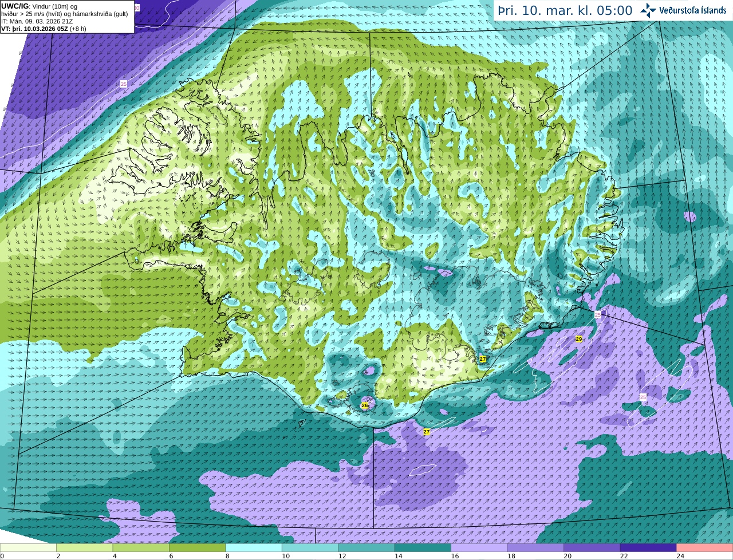The height and width of the screenshot is (560, 733).
Task: Select the 14–16 dark teal legend swatch
Action: [423, 547]
